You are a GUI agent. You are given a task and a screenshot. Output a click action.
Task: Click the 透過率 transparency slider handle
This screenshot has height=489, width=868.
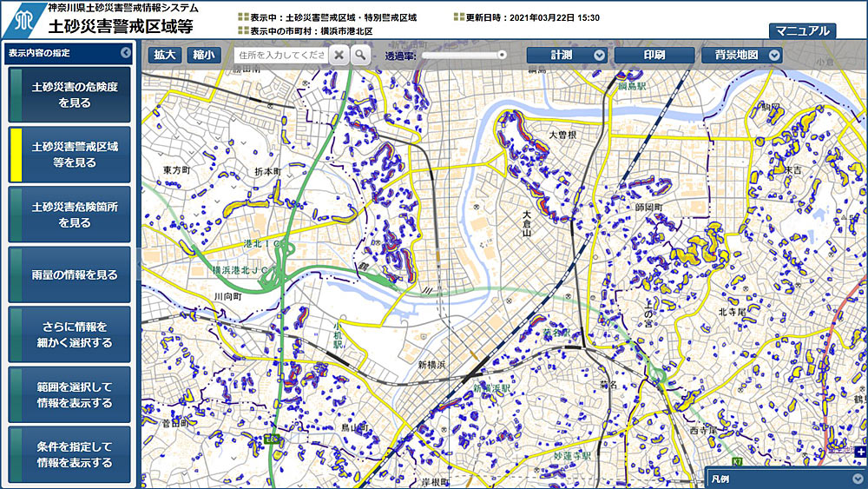pos(502,56)
